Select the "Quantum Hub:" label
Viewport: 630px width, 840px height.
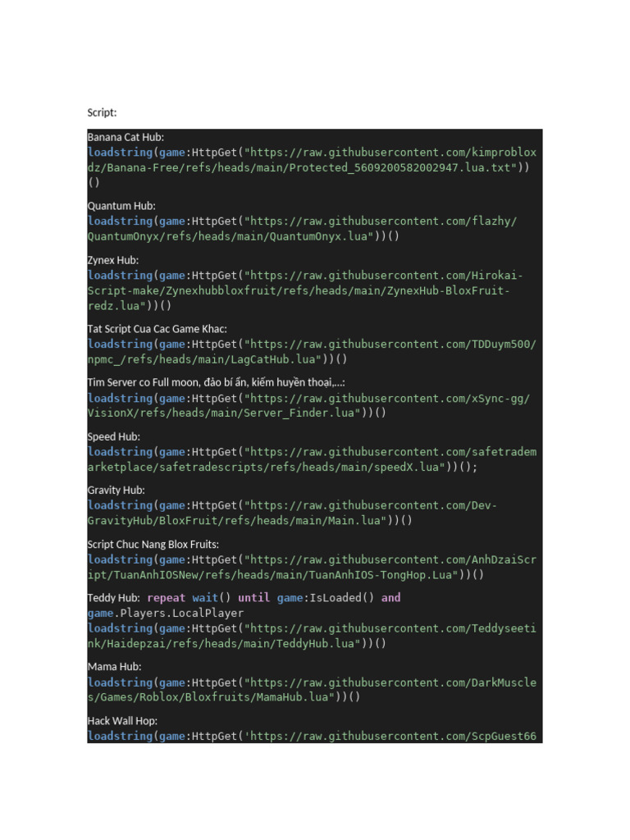121,206
